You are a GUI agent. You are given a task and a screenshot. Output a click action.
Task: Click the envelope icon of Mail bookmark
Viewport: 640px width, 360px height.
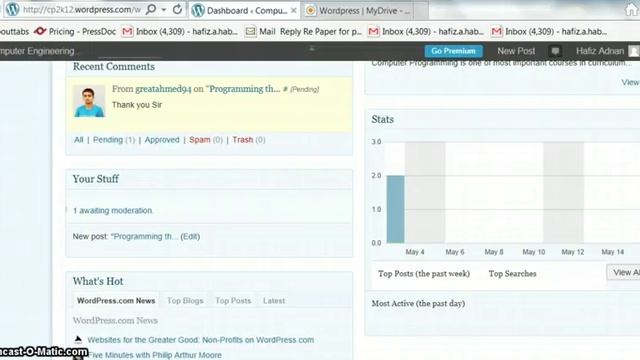pyautogui.click(x=250, y=31)
